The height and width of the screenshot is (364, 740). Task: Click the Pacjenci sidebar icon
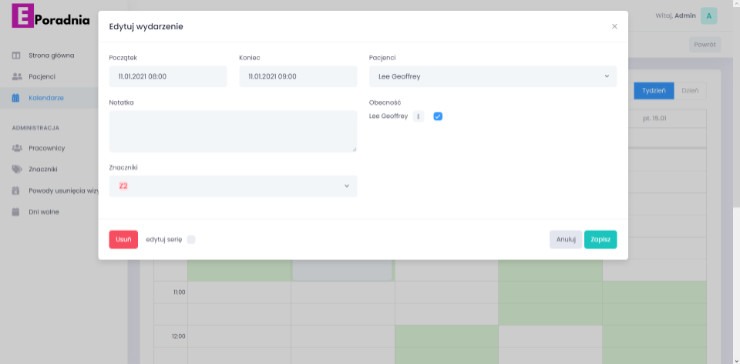(17, 76)
